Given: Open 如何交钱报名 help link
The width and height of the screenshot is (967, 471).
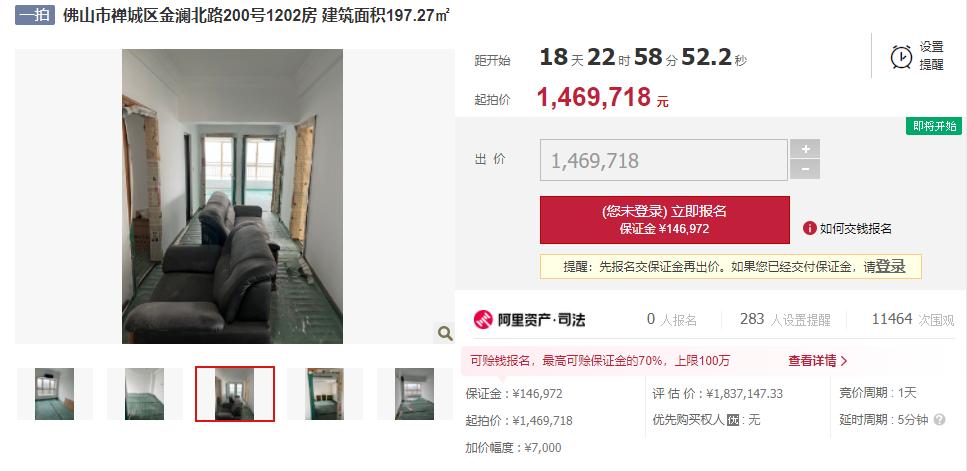Looking at the screenshot, I should click(855, 229).
